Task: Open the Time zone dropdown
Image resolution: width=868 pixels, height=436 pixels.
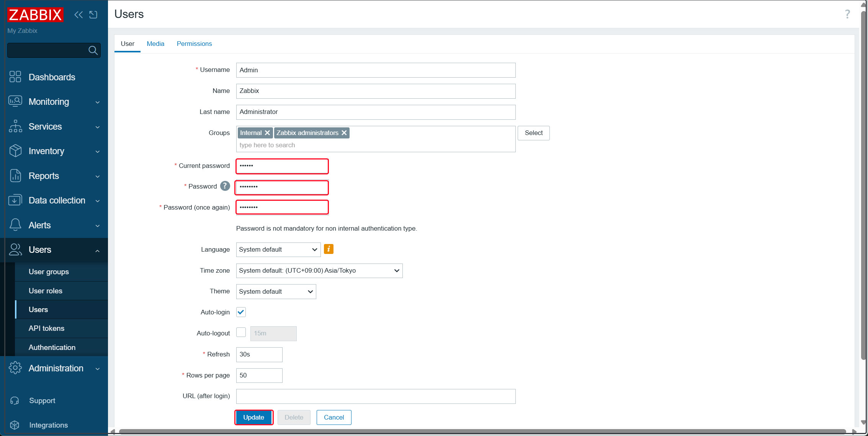Action: [319, 270]
